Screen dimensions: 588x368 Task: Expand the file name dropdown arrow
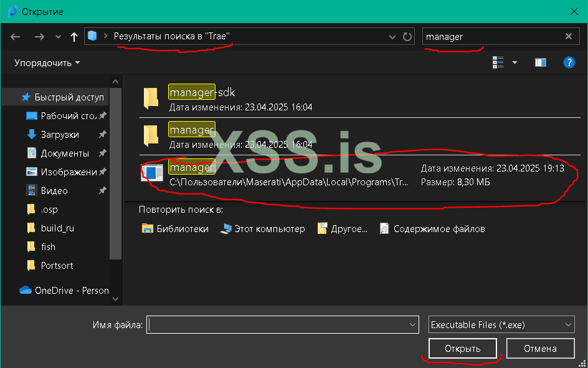tap(412, 325)
